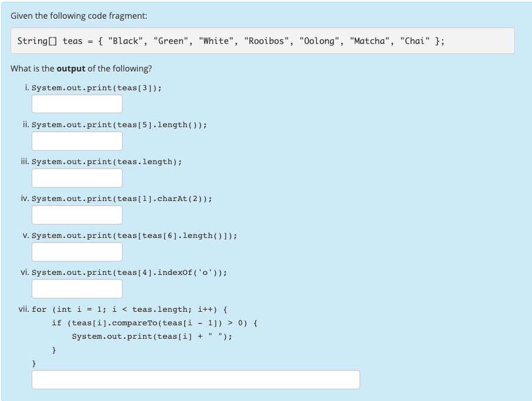The height and width of the screenshot is (401, 532).
Task: Click the answer box under teas[teas[6].length()]
Action: (x=76, y=252)
